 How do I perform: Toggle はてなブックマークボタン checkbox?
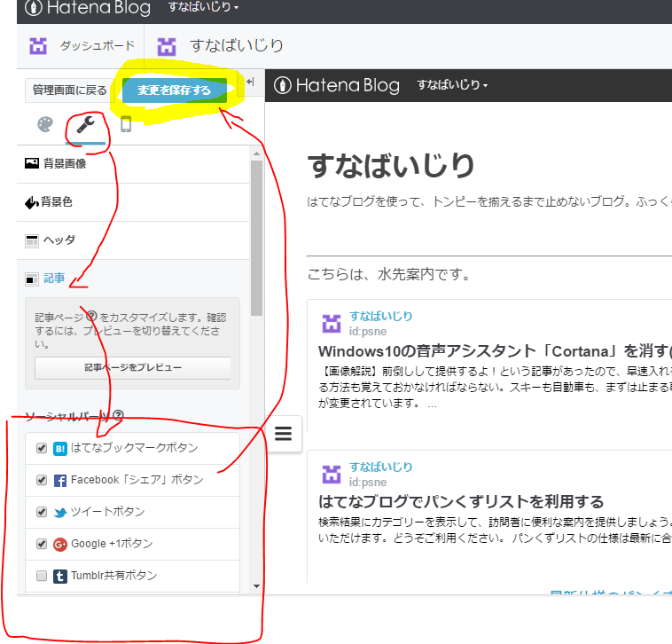[42, 448]
